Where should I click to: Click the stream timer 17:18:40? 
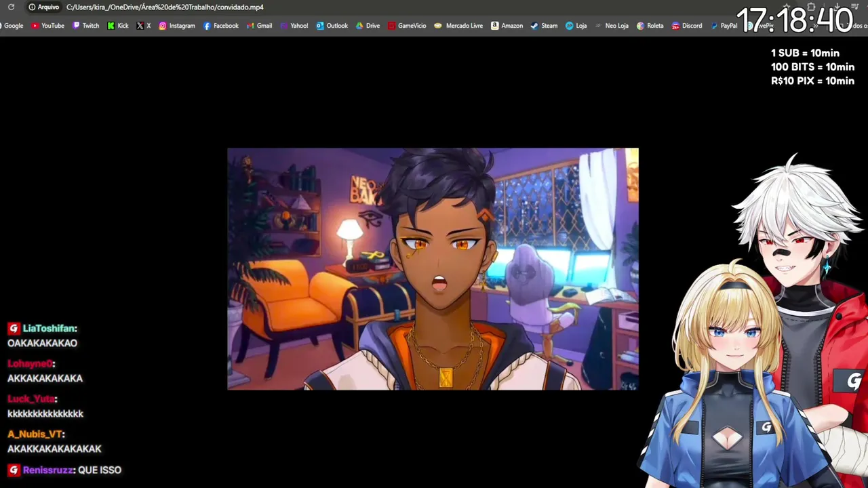pyautogui.click(x=794, y=20)
